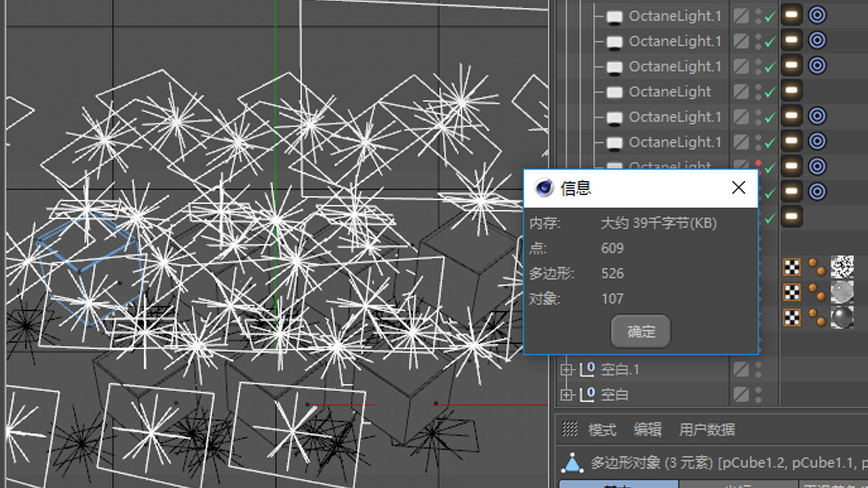868x488 pixels.
Task: Select the noise texture material tag
Action: pyautogui.click(x=842, y=267)
